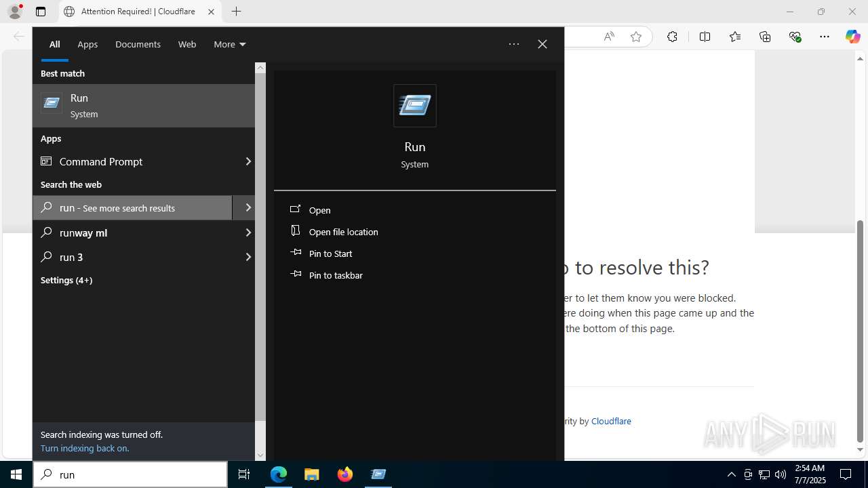Open the Settings (4+) results group
Screen dimensions: 868x488
click(66, 280)
